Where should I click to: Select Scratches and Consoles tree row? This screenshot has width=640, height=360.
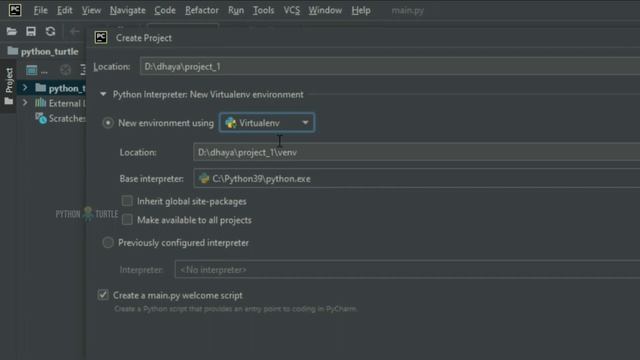52,118
